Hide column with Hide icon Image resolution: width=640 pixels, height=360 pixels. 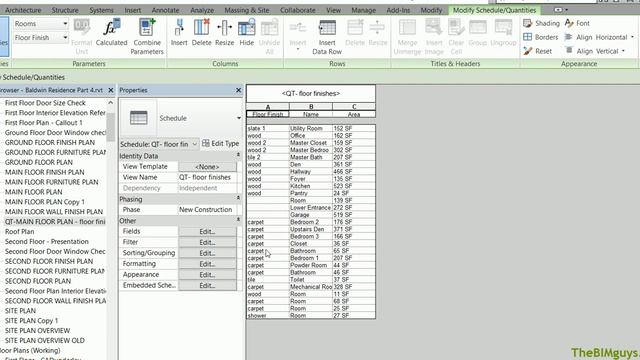point(247,27)
